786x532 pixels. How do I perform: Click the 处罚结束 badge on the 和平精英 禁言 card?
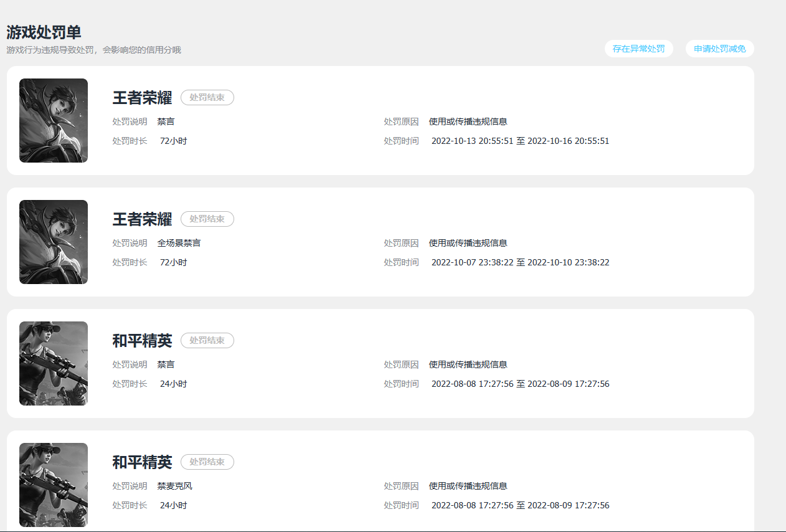pyautogui.click(x=207, y=340)
